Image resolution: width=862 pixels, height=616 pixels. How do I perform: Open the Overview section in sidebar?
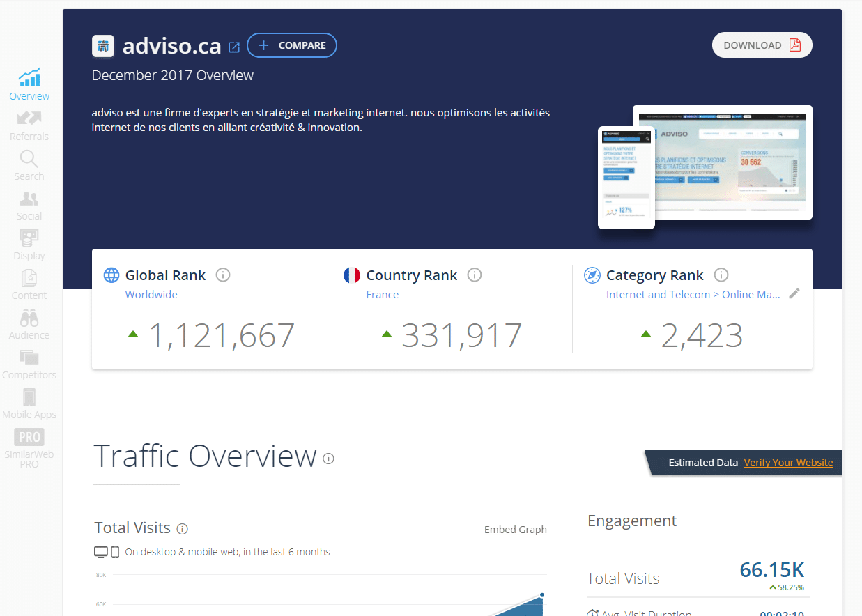[x=29, y=84]
